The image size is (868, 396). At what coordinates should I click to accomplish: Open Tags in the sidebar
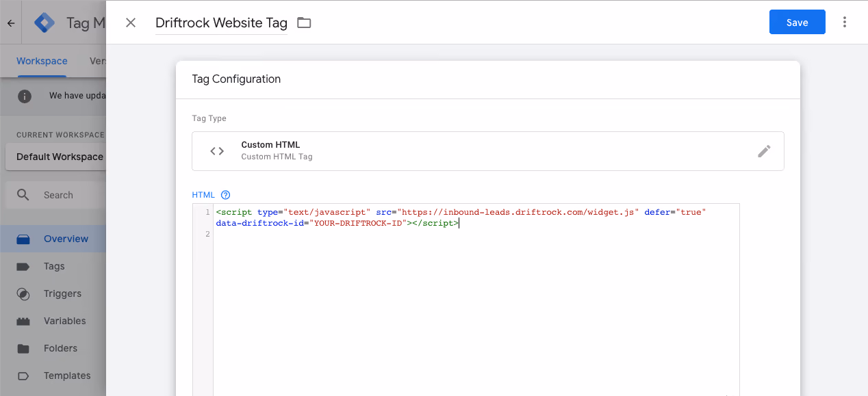(x=53, y=266)
